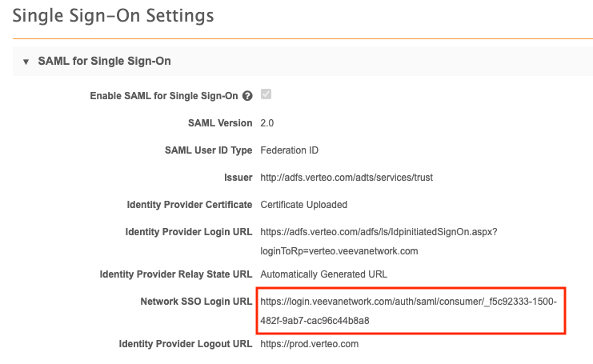Toggle the Enable SAML for Single Sign-On checkbox
The image size is (593, 364).
point(266,95)
